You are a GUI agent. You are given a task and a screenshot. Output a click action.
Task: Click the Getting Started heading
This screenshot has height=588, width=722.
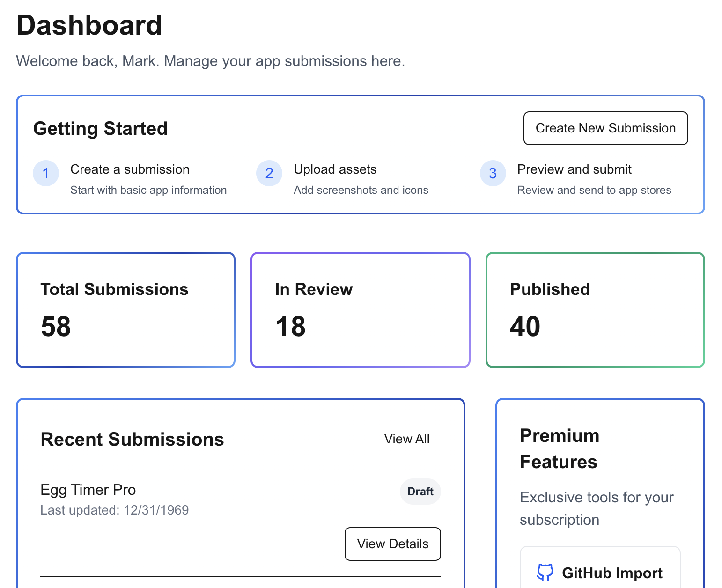click(100, 128)
